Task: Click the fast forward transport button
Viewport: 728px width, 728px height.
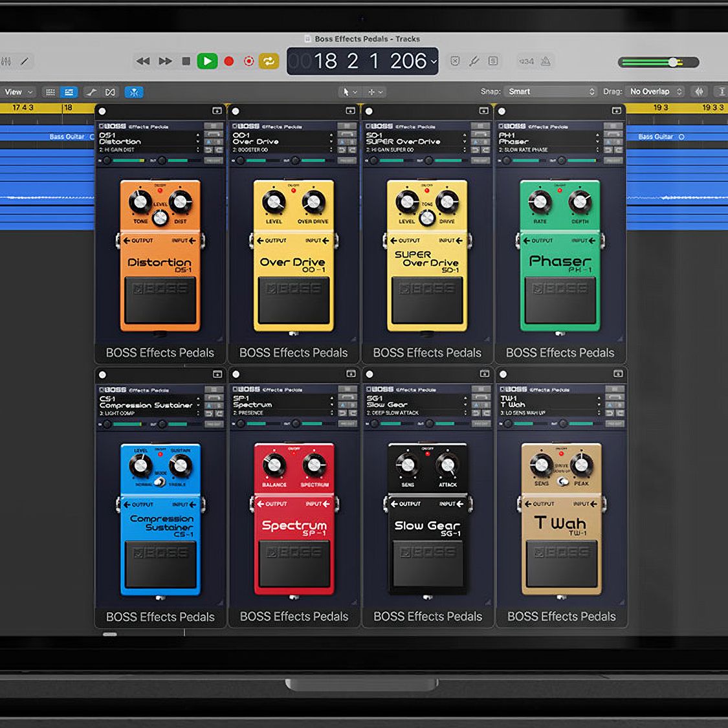Action: pos(165,61)
